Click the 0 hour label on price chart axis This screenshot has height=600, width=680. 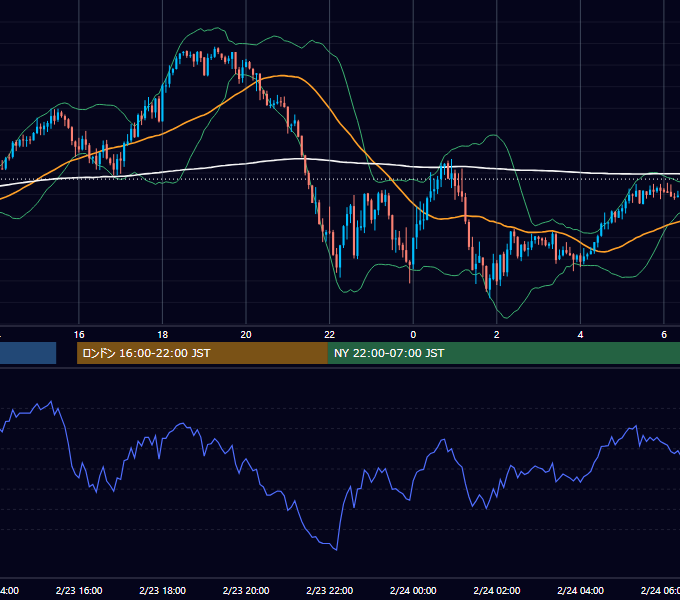pos(413,335)
